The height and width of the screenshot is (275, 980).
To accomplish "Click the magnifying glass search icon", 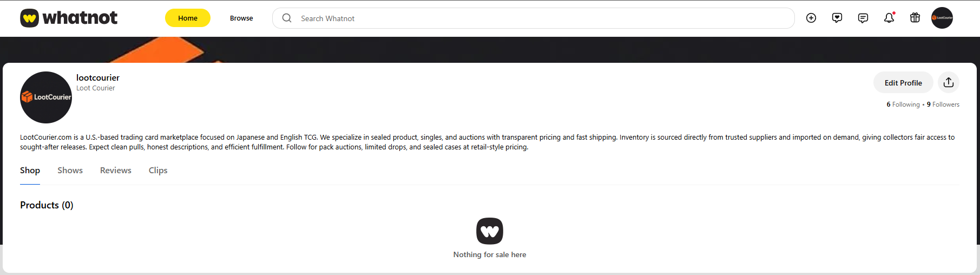I will (287, 18).
